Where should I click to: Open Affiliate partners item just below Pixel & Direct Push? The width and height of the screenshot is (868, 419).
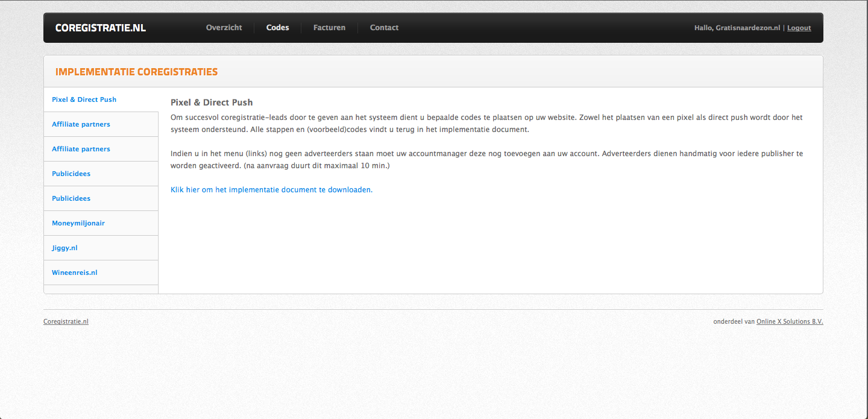click(101, 124)
